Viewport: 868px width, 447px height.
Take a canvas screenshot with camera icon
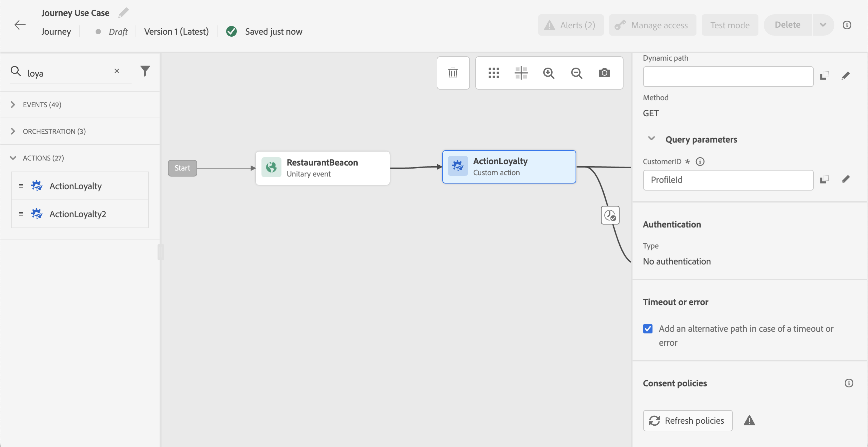tap(604, 73)
